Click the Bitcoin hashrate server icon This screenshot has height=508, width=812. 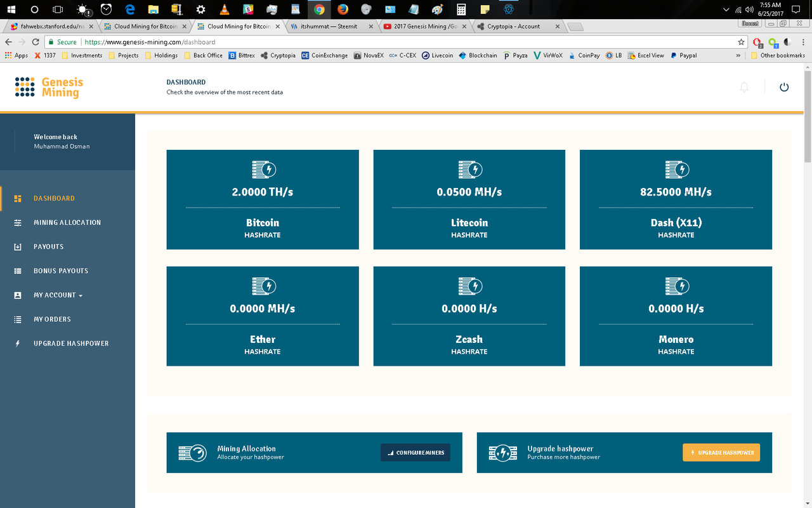click(x=263, y=170)
